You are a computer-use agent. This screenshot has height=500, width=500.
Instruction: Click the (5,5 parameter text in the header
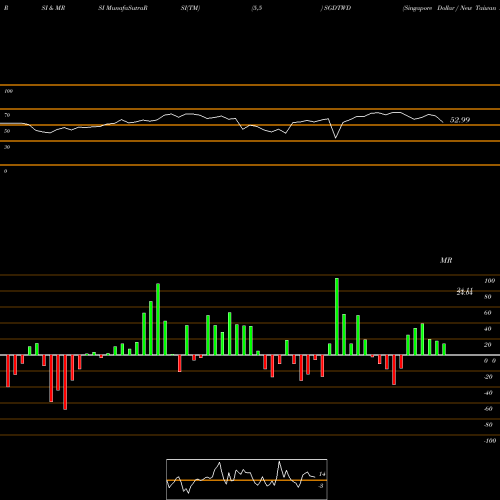click(x=257, y=8)
